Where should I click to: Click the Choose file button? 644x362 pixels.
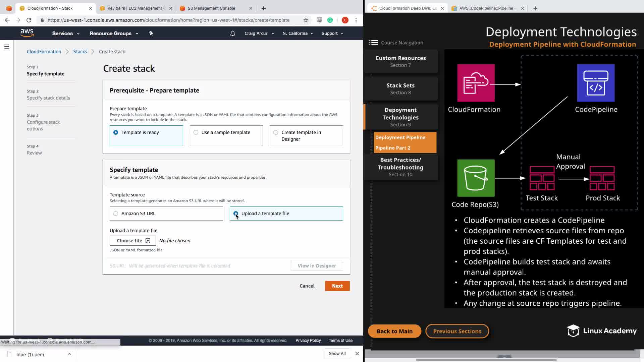133,241
